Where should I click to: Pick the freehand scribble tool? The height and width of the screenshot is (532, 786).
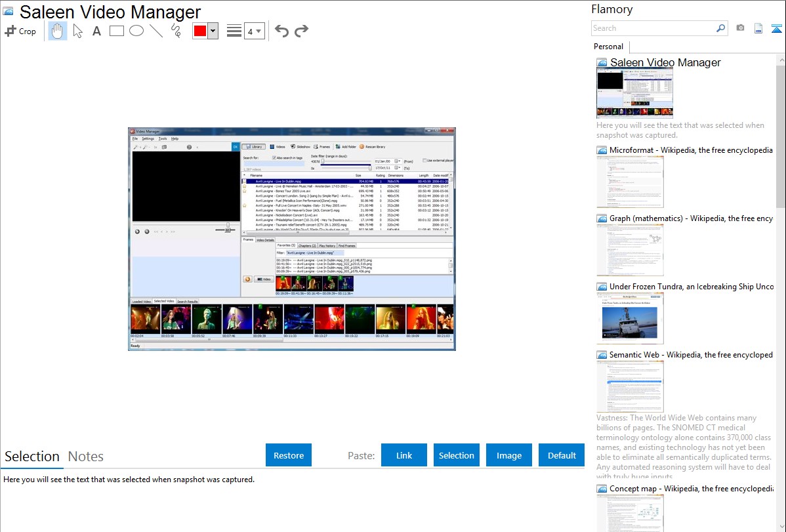pos(176,31)
